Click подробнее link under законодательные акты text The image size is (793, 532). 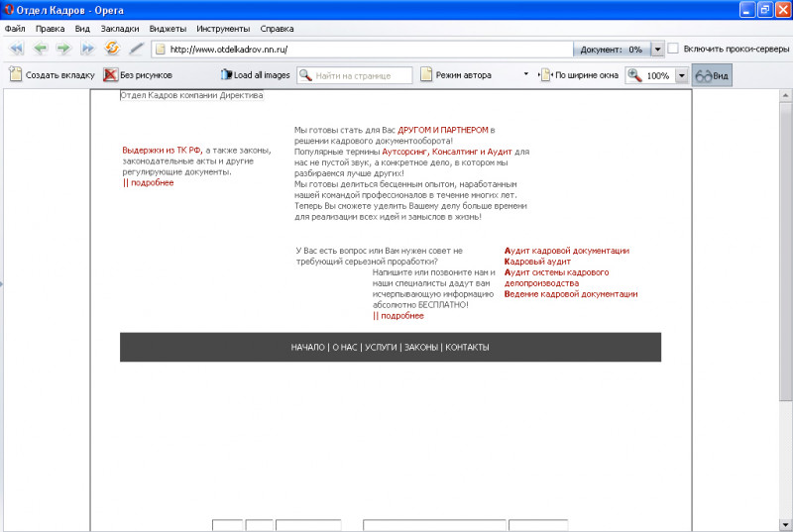[x=148, y=182]
